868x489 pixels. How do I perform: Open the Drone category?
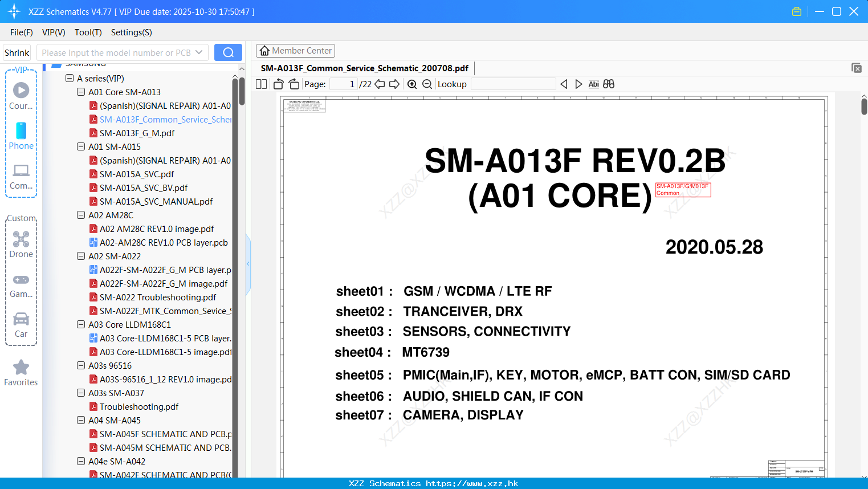[21, 244]
